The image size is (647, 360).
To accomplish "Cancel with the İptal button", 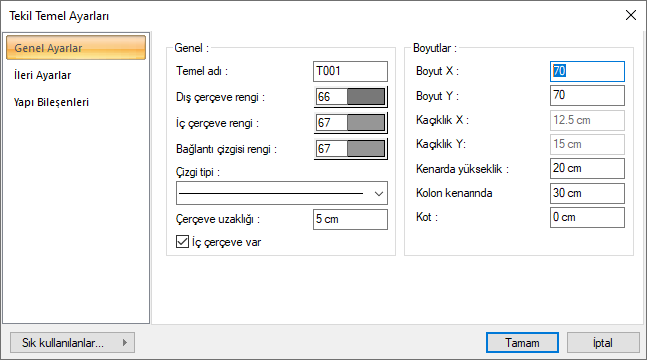I will click(603, 343).
